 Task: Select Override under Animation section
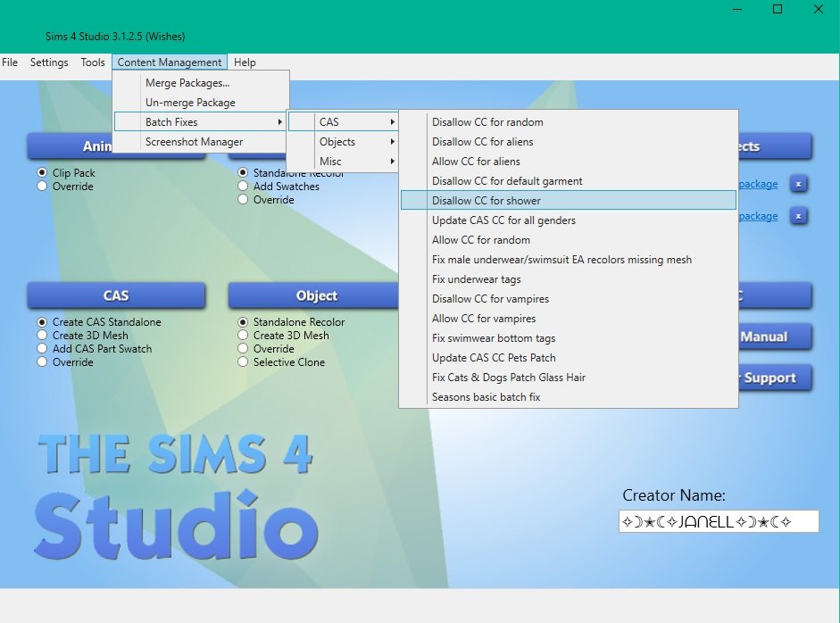click(x=42, y=186)
